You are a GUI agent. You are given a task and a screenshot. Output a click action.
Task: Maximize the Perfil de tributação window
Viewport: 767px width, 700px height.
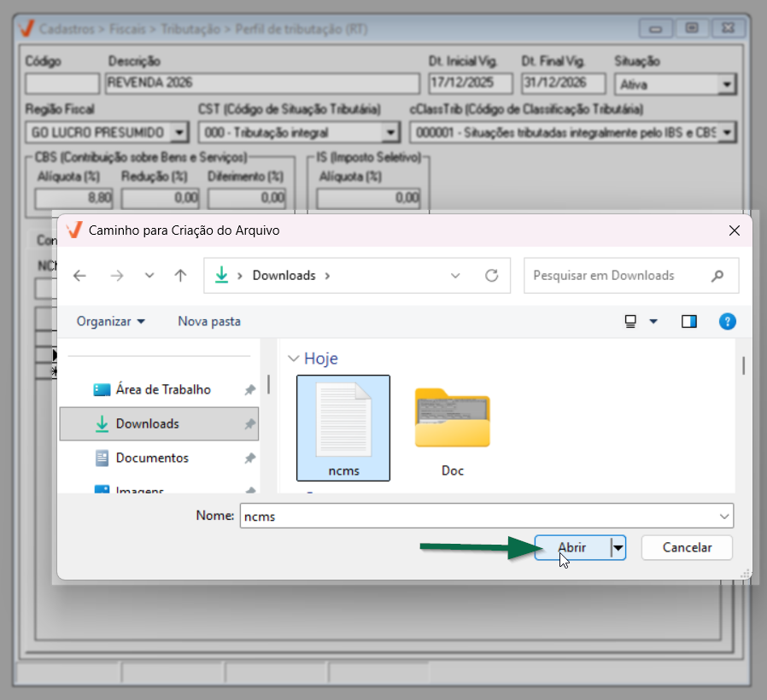[x=692, y=28]
